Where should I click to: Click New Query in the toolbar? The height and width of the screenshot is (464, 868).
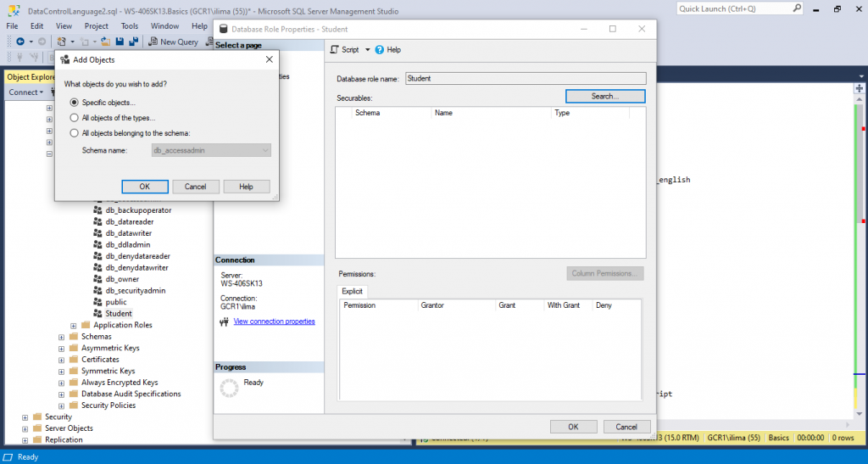[x=173, y=42]
